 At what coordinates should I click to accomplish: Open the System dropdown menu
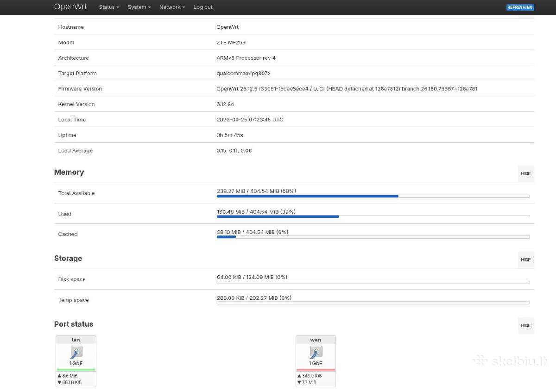(139, 7)
